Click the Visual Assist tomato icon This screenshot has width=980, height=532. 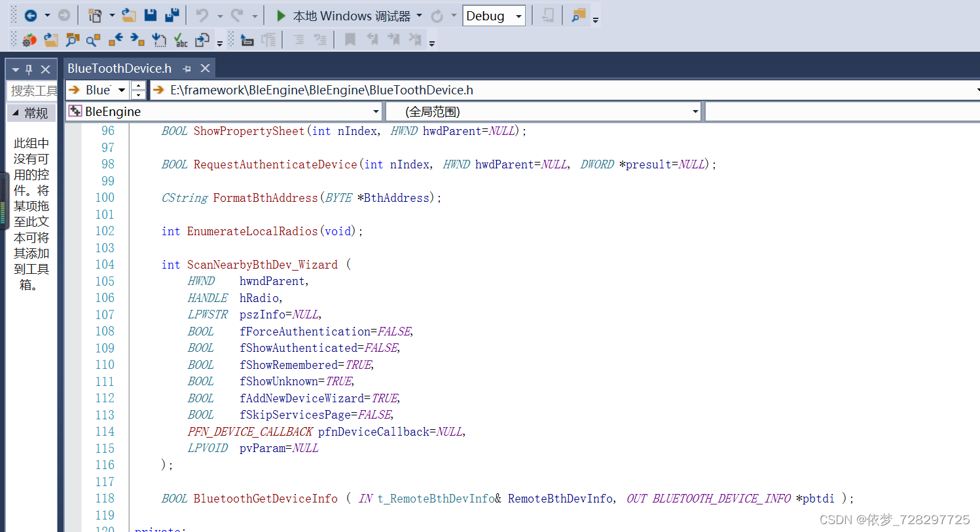coord(29,40)
